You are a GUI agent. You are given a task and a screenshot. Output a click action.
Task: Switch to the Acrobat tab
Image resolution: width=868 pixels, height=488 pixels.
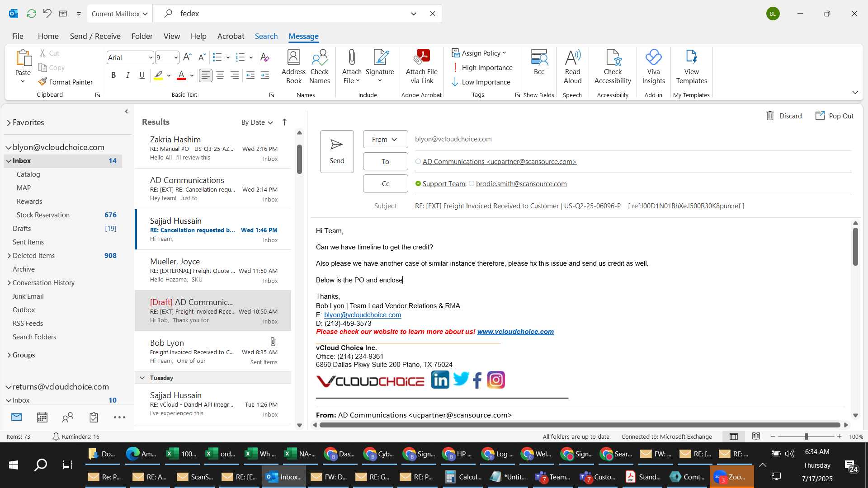click(x=231, y=36)
